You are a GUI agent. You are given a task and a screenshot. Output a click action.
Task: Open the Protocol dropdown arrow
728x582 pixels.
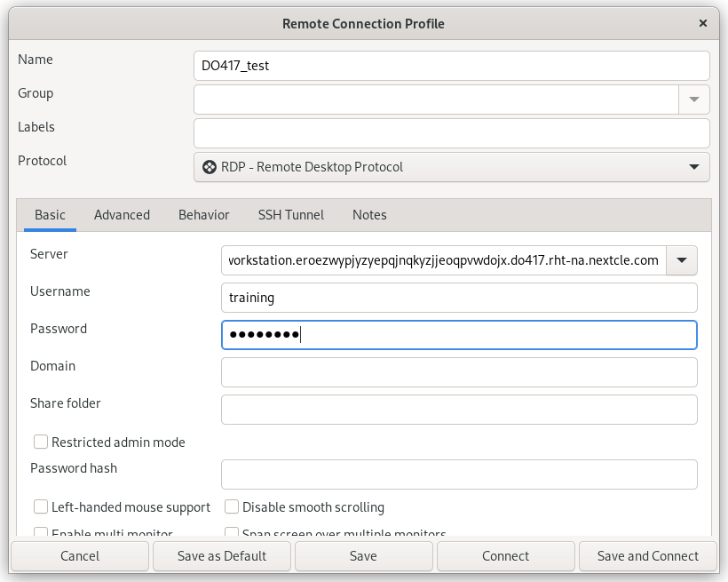click(x=693, y=167)
